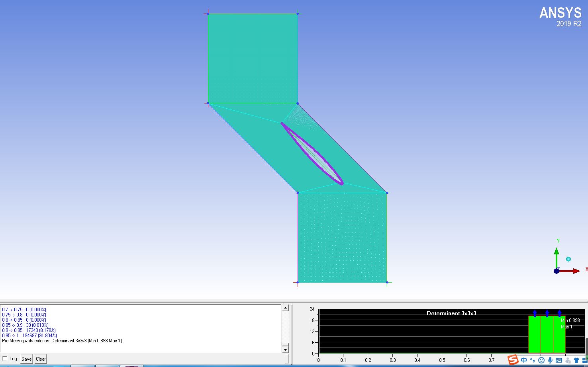Click the cyan sphere by the axis triad

pyautogui.click(x=568, y=259)
